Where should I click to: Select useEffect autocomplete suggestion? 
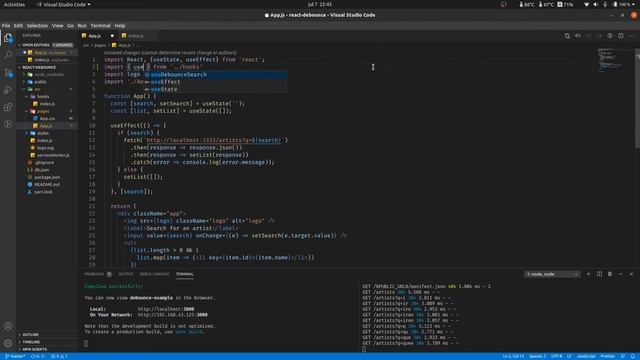coord(215,82)
